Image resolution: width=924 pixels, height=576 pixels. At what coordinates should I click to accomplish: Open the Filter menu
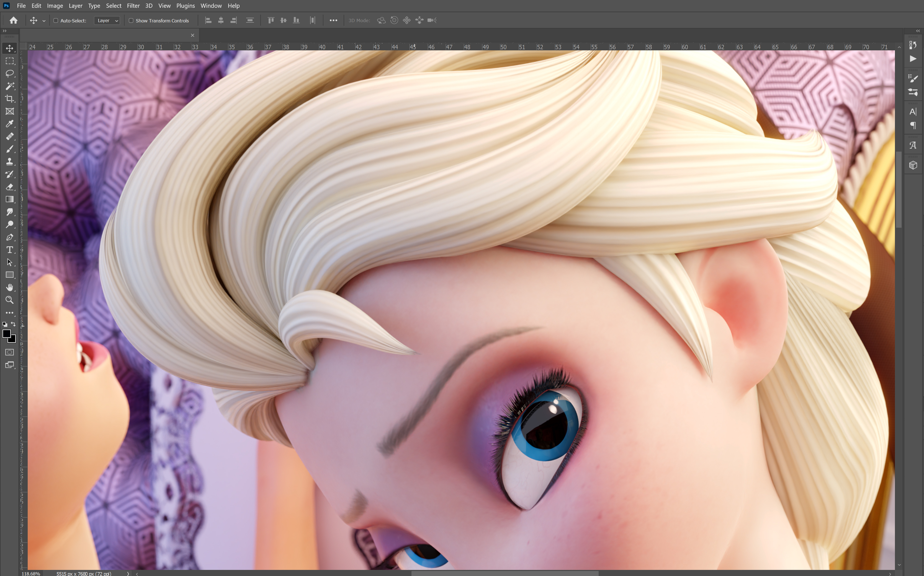133,6
